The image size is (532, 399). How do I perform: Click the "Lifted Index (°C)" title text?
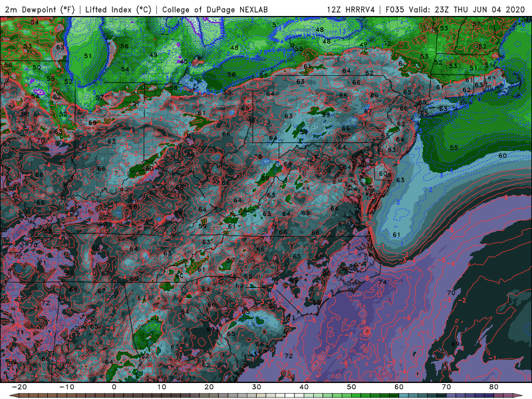[118, 9]
